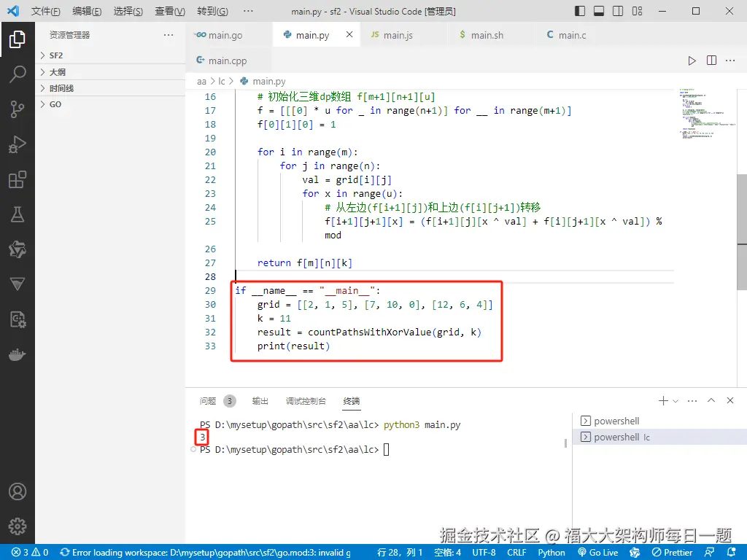Open the Accounts icon in activity bar
Screen dimensions: 747x560
(18, 491)
